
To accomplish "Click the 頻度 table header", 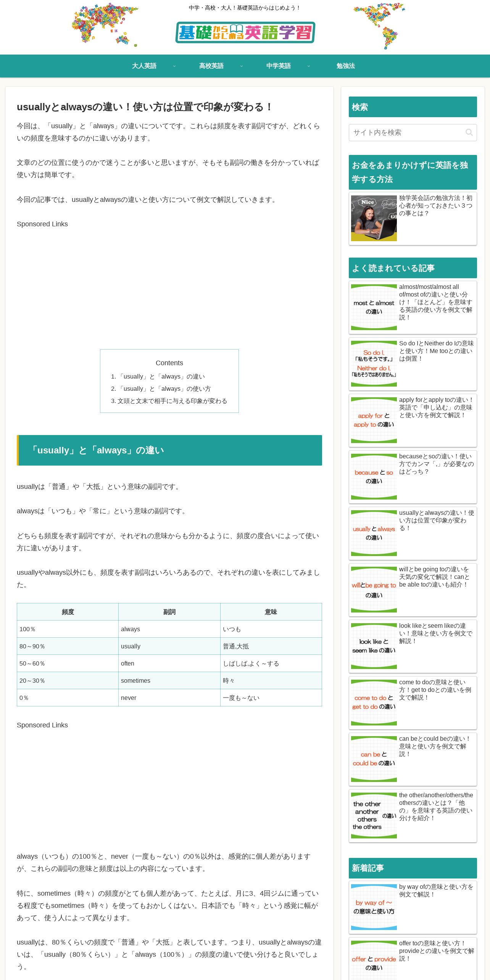I will point(68,612).
